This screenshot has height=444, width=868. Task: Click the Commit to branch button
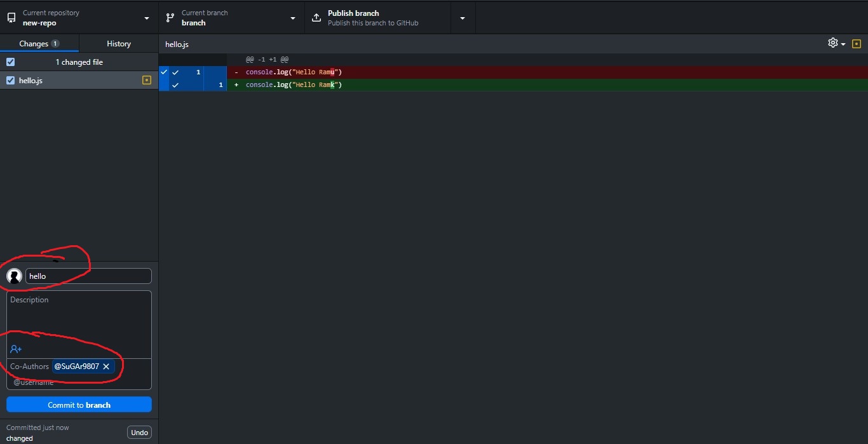point(79,405)
